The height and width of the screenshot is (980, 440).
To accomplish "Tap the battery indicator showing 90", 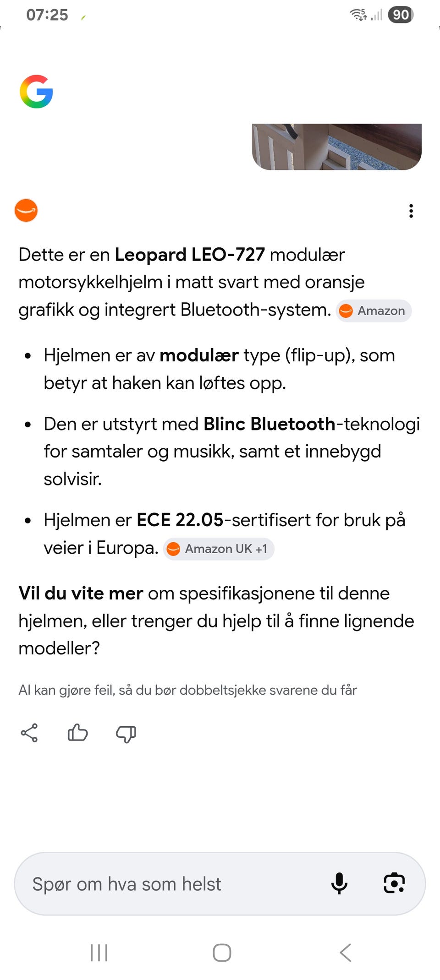I will pos(401,15).
